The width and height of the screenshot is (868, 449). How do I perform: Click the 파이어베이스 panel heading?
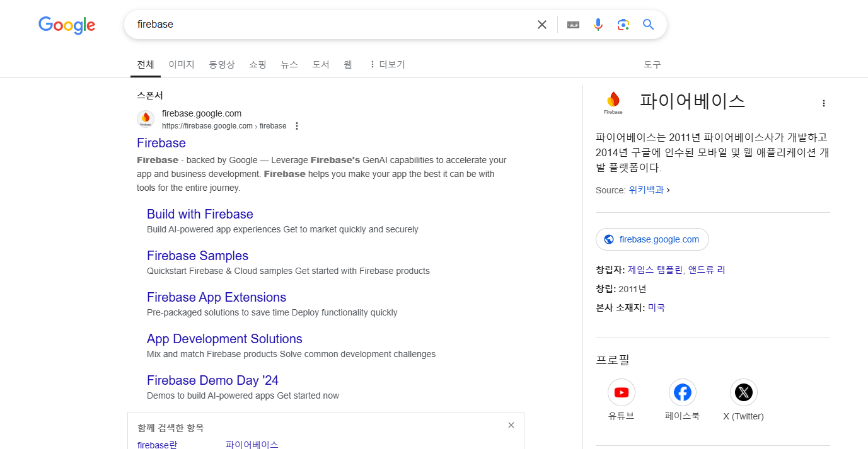pos(692,101)
